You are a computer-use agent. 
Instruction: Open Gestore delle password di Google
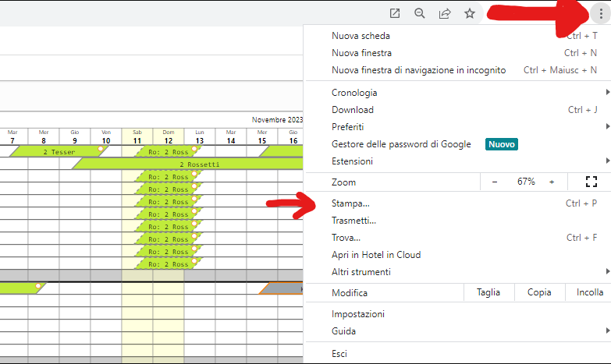click(x=401, y=144)
